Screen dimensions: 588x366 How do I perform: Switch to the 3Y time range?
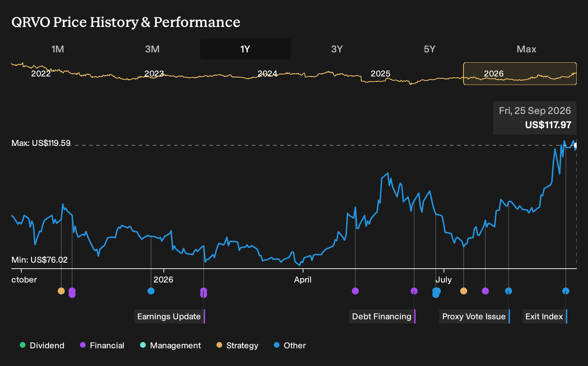[337, 49]
